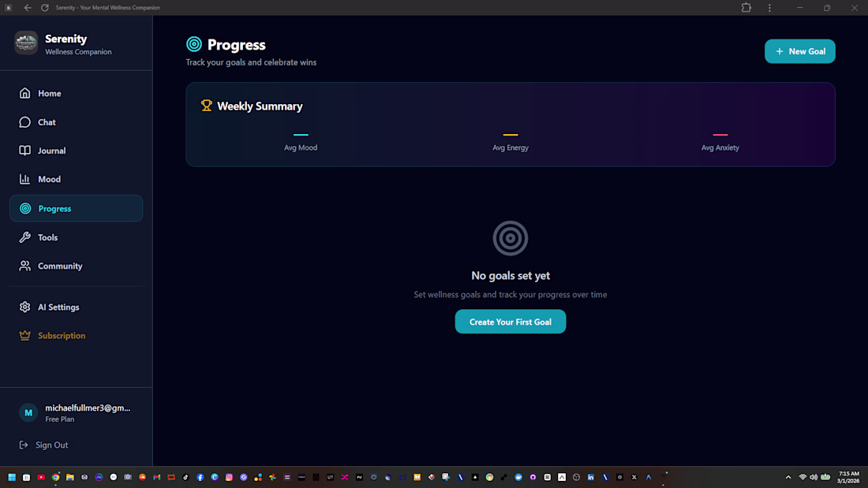Open Gmail from the taskbar
The width and height of the screenshot is (868, 488).
coord(157,477)
